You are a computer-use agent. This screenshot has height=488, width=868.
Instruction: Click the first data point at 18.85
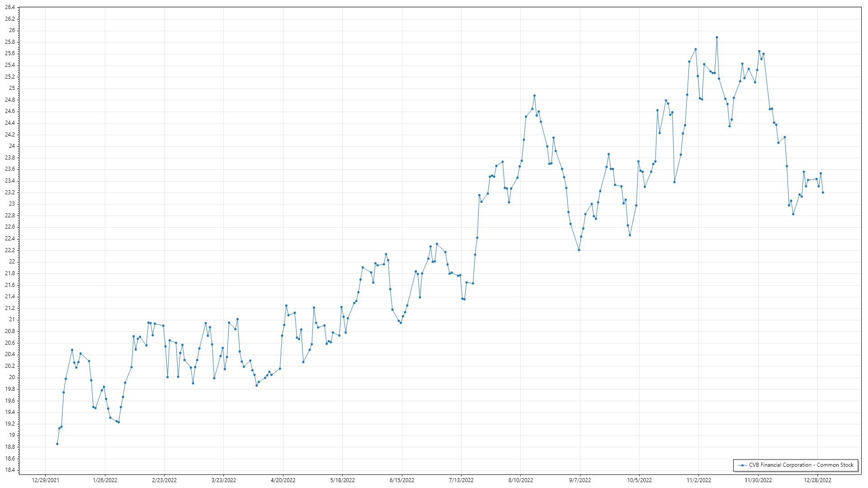pyautogui.click(x=57, y=444)
